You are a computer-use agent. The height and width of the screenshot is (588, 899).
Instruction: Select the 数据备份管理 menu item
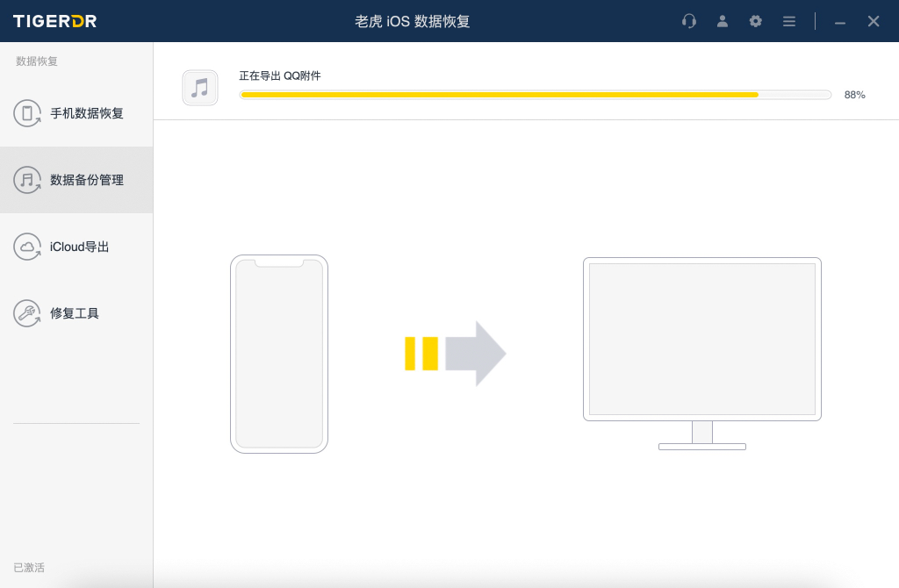[x=87, y=180]
